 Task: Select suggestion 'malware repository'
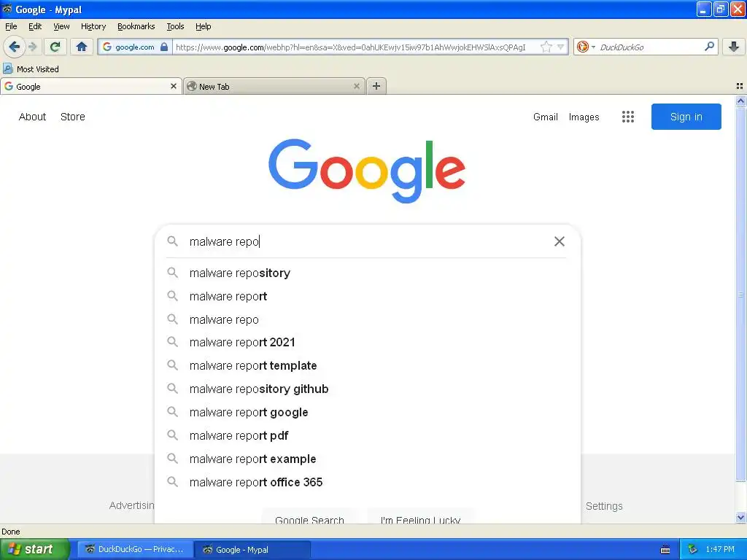[x=368, y=273]
